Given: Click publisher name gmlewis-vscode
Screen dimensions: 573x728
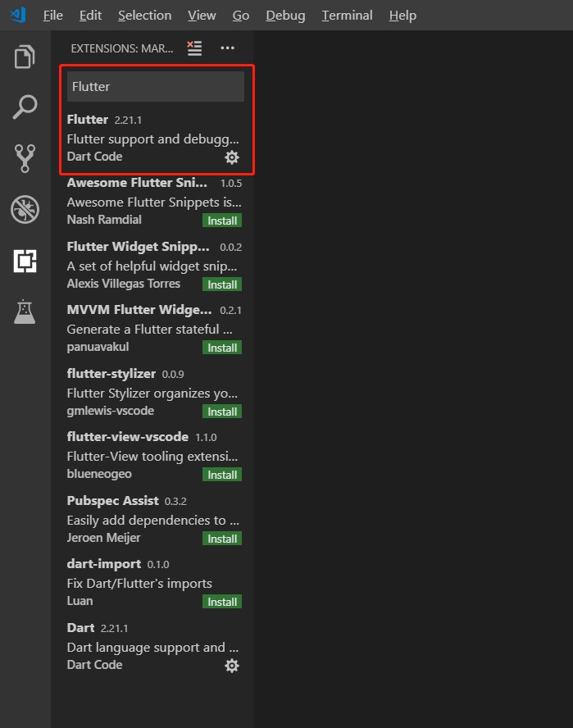Looking at the screenshot, I should 111,411.
